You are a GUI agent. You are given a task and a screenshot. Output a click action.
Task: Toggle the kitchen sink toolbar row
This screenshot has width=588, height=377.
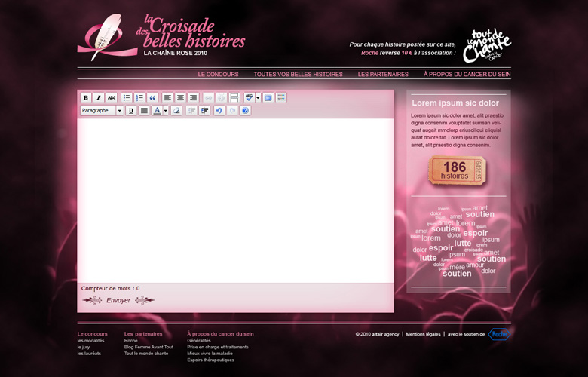(281, 97)
